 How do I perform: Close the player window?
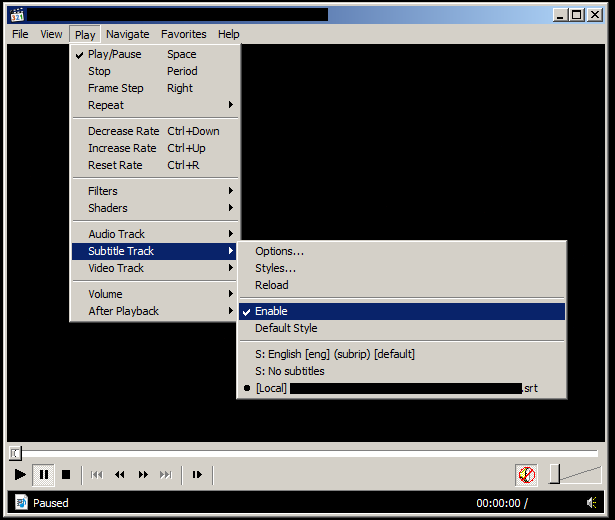coord(595,15)
